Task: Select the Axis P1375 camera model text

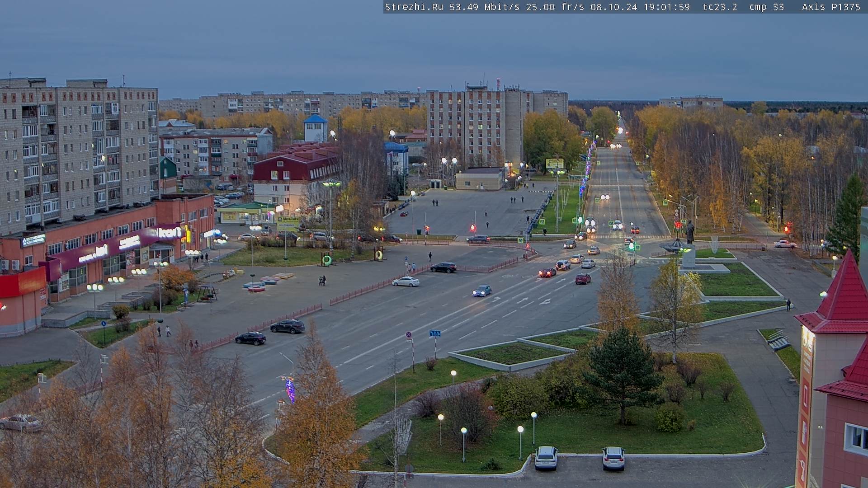Action: tap(831, 7)
